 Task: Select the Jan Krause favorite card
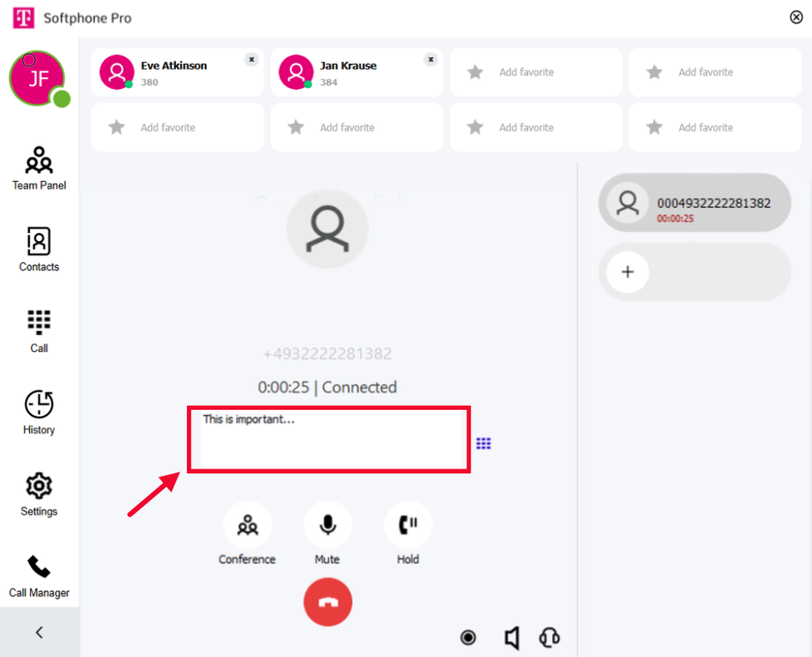pyautogui.click(x=357, y=72)
